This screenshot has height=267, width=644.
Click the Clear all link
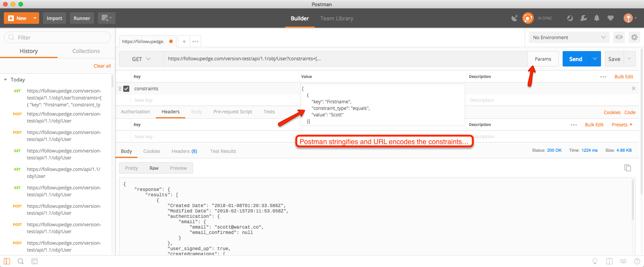(x=102, y=66)
